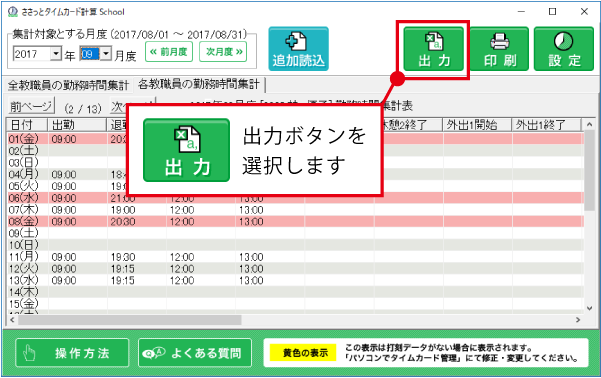Viewport: 601px width, 378px height.
Task: Click the 外出1終了 column header
Action: pyautogui.click(x=546, y=125)
